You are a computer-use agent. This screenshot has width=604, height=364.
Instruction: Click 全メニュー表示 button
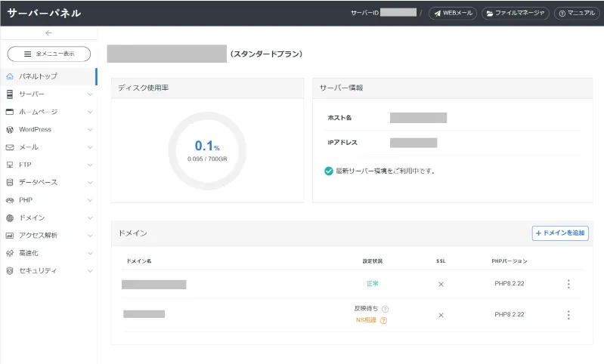click(49, 54)
